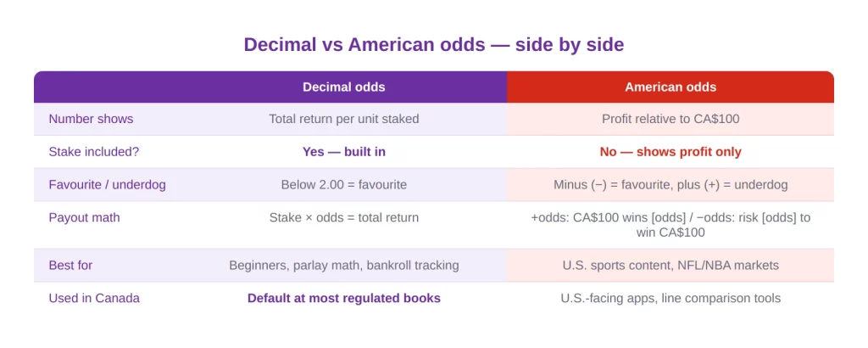Click the "Minus (−) = favourite, plus (+) = underdog" cell
868x348 pixels.
coord(670,184)
